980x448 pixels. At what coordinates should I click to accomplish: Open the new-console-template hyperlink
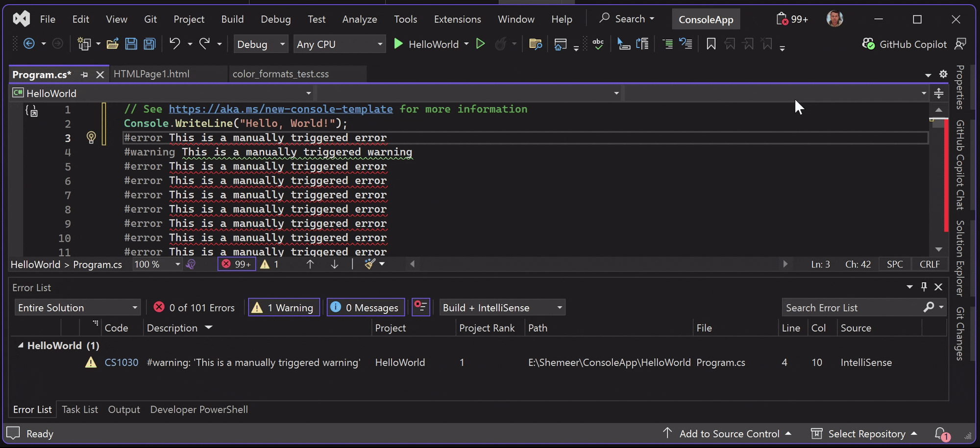(x=281, y=109)
